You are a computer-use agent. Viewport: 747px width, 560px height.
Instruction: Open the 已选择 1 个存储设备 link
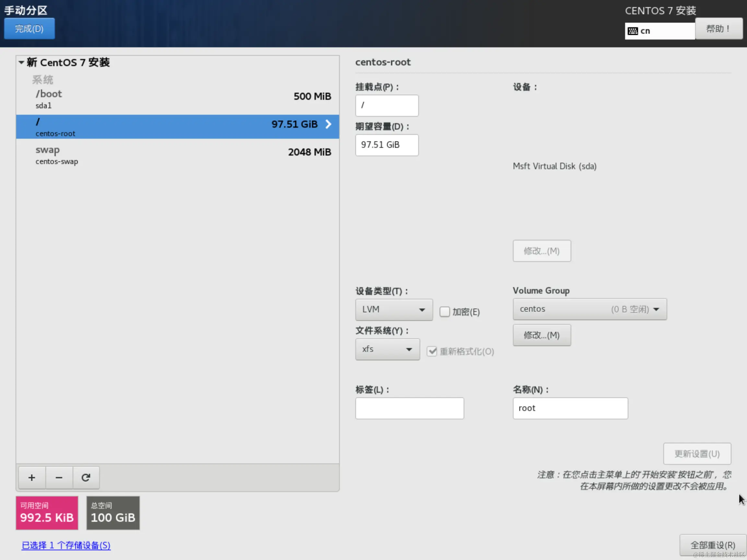coord(66,545)
